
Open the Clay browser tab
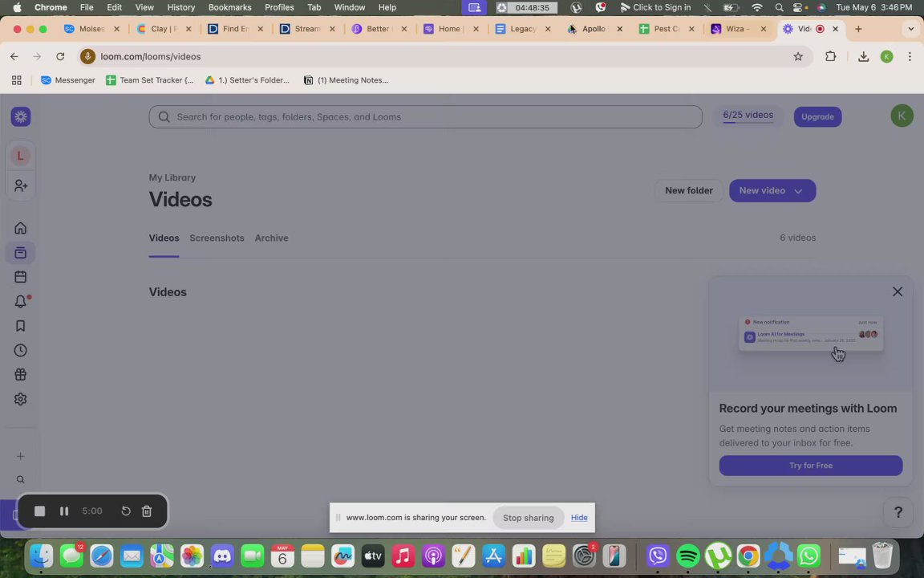164,29
